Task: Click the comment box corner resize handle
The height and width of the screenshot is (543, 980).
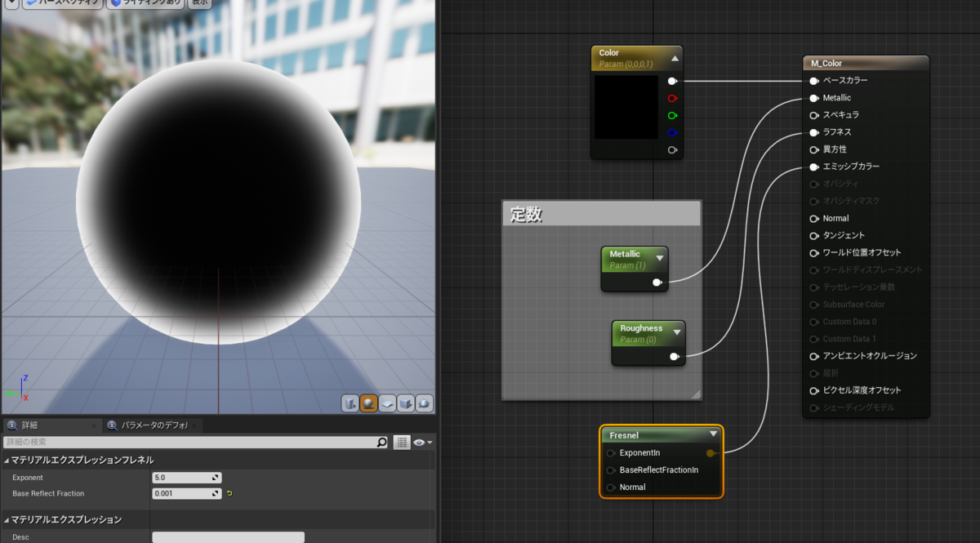Action: 696,394
